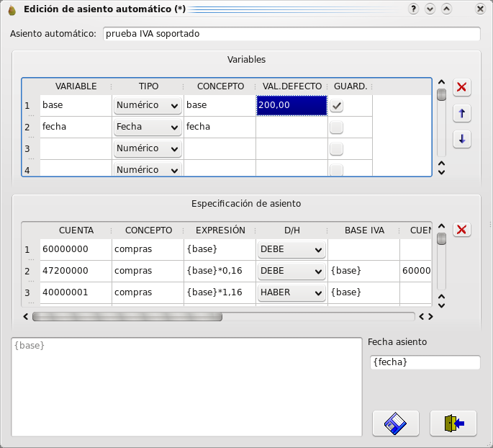Click the EXPRESIÓN column header
Image resolution: width=493 pixels, height=448 pixels.
pos(220,230)
